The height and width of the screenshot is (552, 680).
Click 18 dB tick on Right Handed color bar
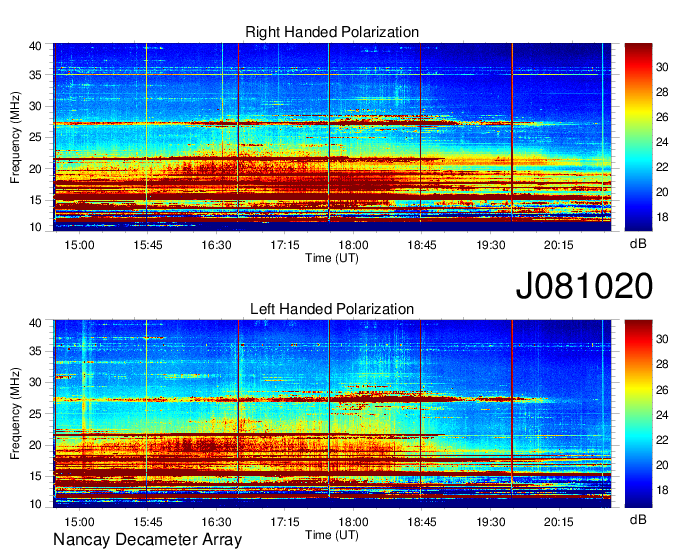tap(662, 217)
